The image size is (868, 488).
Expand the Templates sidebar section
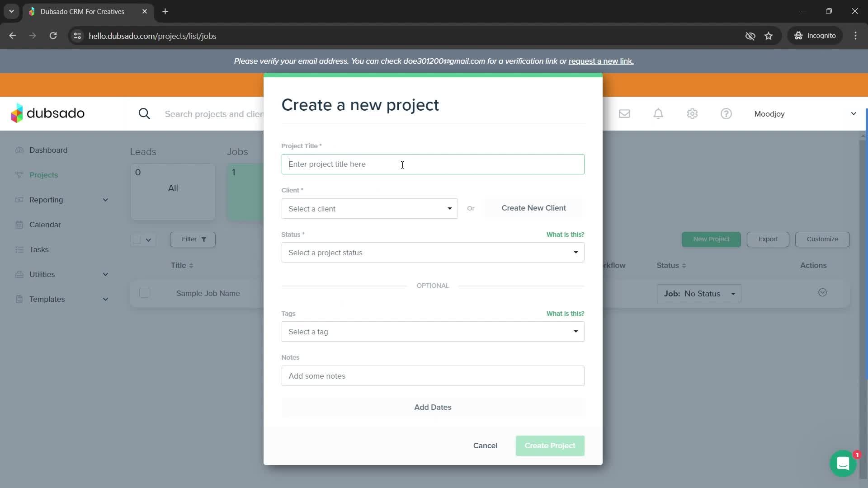(105, 299)
